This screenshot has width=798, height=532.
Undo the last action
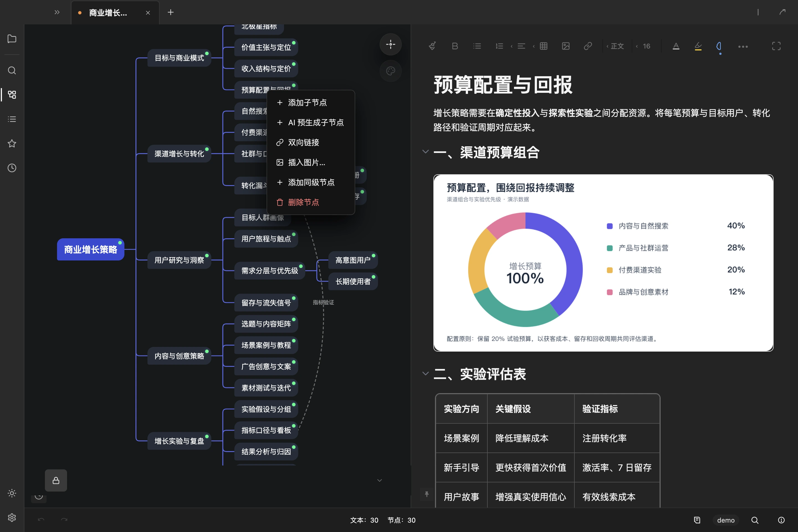pyautogui.click(x=41, y=520)
